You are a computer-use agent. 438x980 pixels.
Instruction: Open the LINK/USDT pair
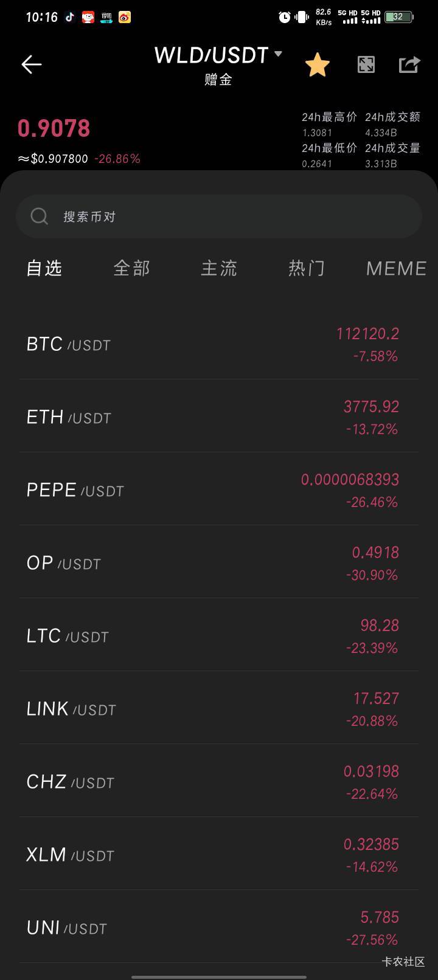point(219,709)
